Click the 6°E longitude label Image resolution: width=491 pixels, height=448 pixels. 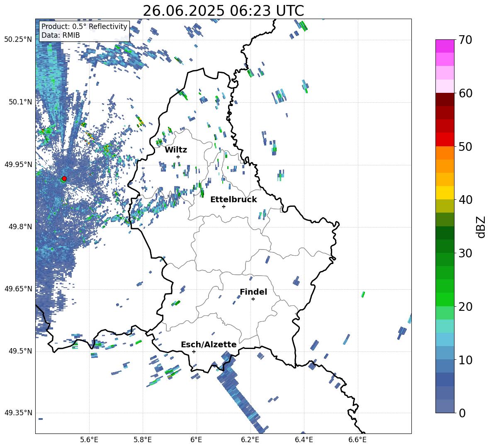[x=196, y=440]
